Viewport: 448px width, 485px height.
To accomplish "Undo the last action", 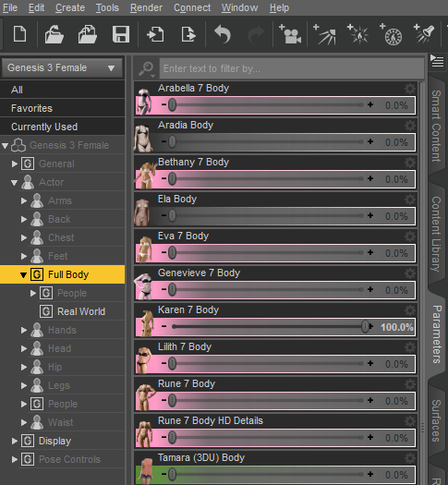I will 223,34.
